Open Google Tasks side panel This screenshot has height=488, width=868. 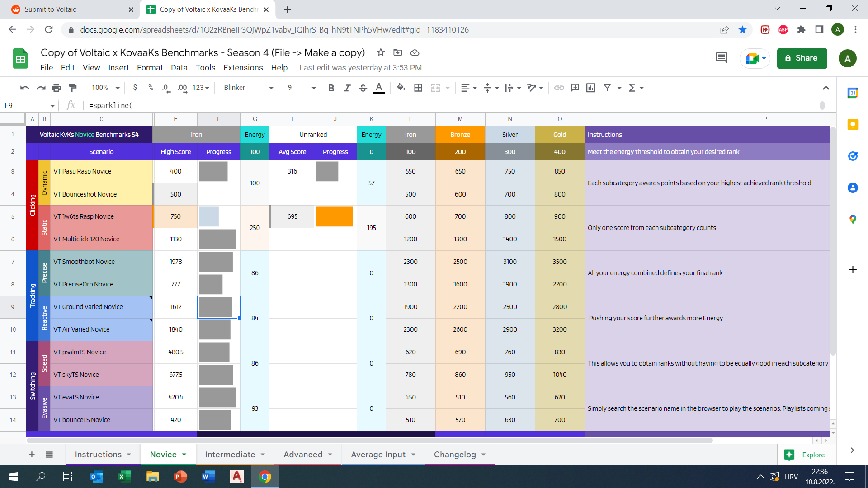point(853,156)
